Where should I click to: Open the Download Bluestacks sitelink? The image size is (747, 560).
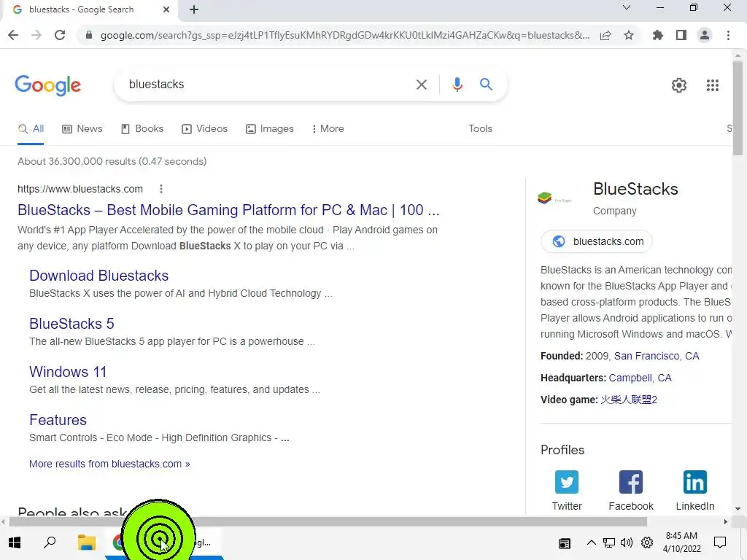(98, 276)
